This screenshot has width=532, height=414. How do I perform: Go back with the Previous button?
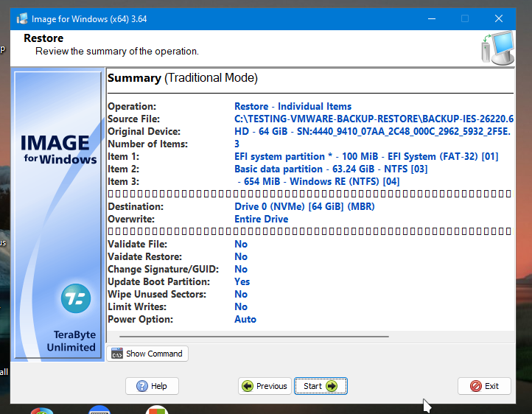click(x=265, y=386)
